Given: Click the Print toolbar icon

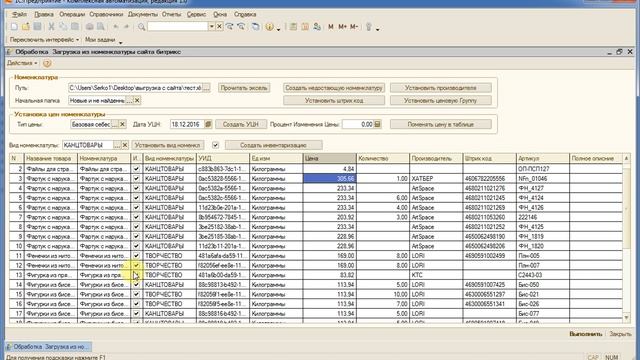Looking at the screenshot, I should coord(89,27).
